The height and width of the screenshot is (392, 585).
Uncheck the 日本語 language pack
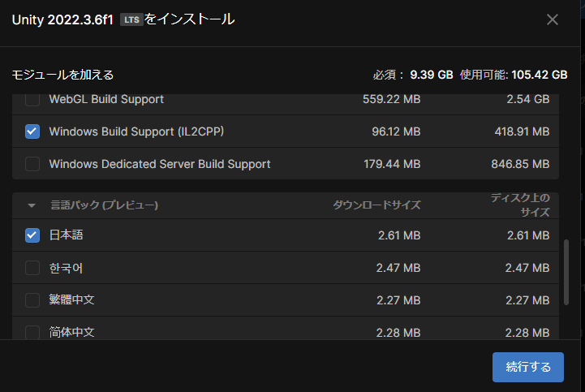pyautogui.click(x=32, y=235)
